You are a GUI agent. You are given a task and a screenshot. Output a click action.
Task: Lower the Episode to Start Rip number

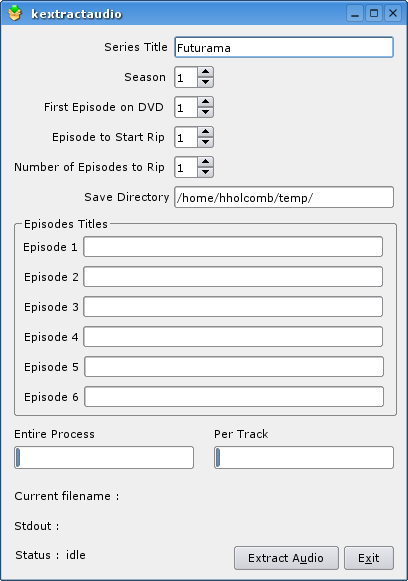[205, 142]
